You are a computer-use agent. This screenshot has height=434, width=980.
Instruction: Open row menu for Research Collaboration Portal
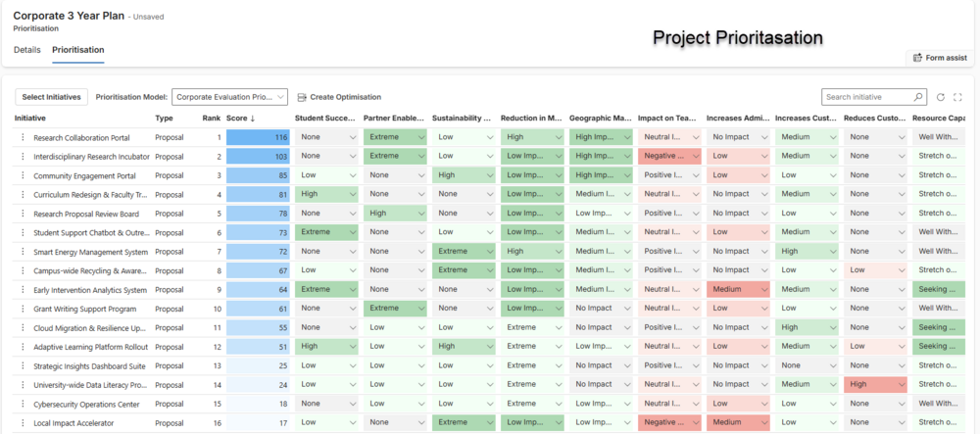pyautogui.click(x=22, y=137)
